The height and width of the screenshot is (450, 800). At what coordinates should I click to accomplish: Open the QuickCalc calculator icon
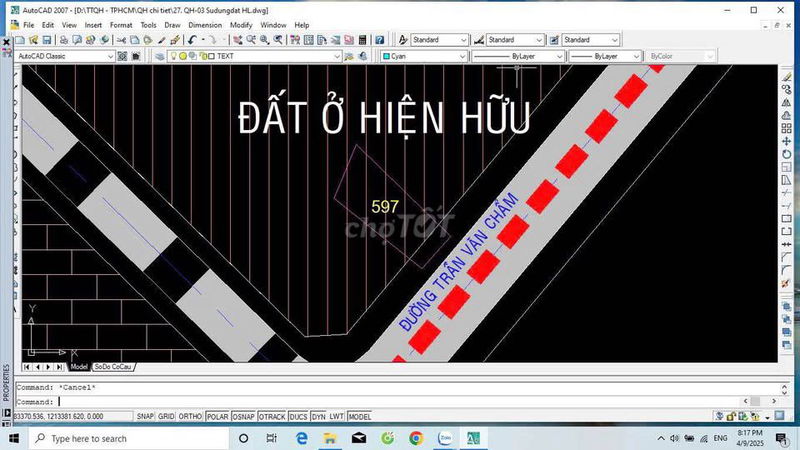pyautogui.click(x=364, y=40)
